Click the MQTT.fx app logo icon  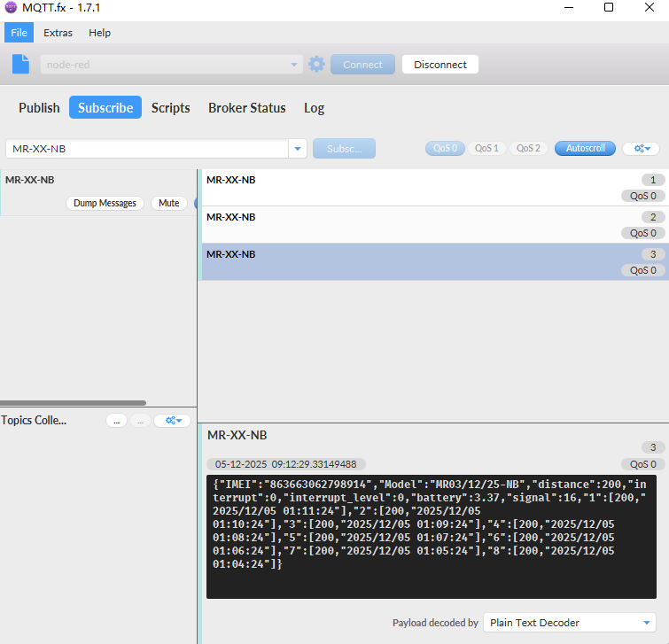point(11,8)
